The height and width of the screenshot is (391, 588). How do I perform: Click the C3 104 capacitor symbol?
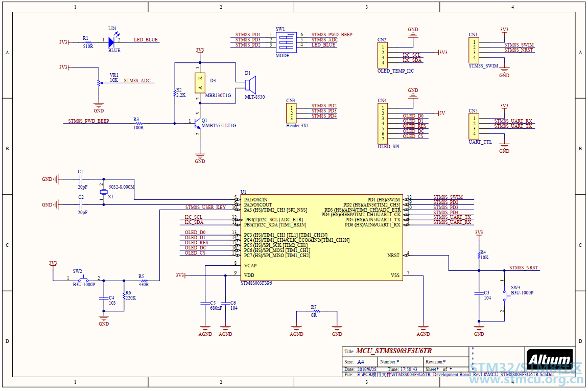[479, 293]
